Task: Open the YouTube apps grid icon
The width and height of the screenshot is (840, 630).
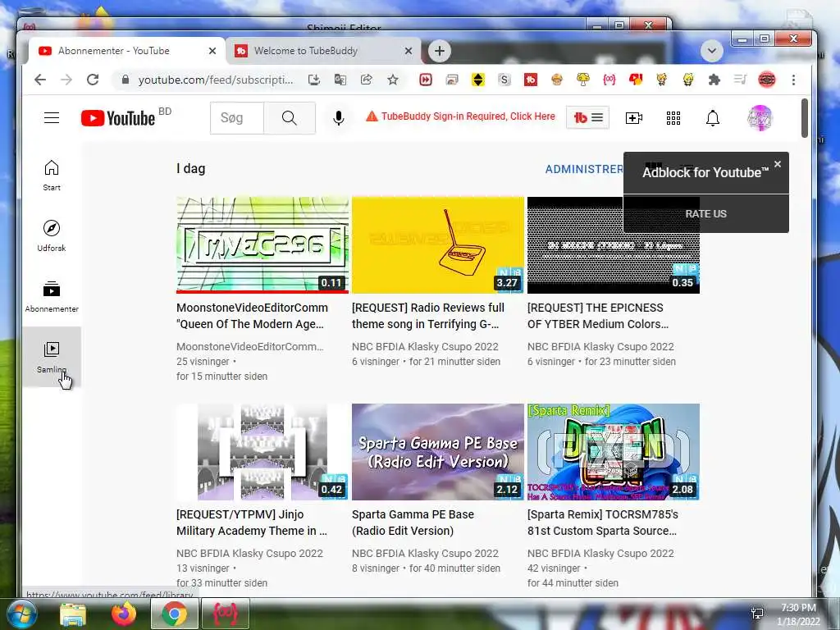Action: pos(673,118)
